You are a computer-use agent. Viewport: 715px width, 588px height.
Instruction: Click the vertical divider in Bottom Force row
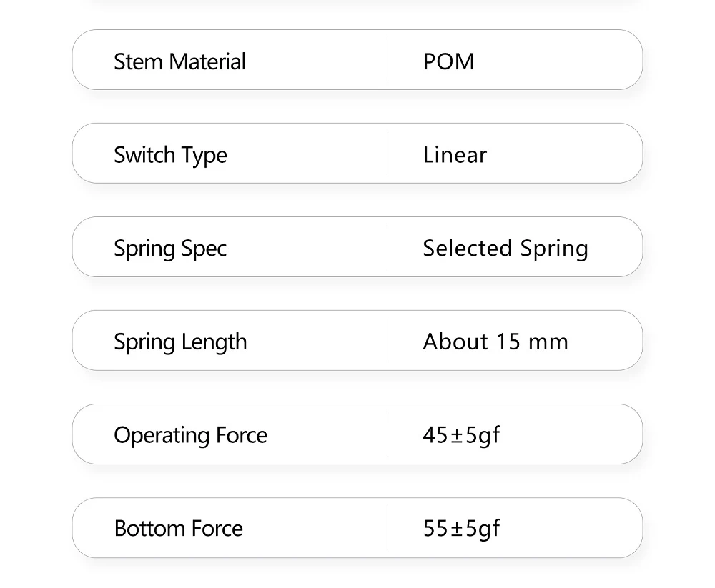pos(388,527)
